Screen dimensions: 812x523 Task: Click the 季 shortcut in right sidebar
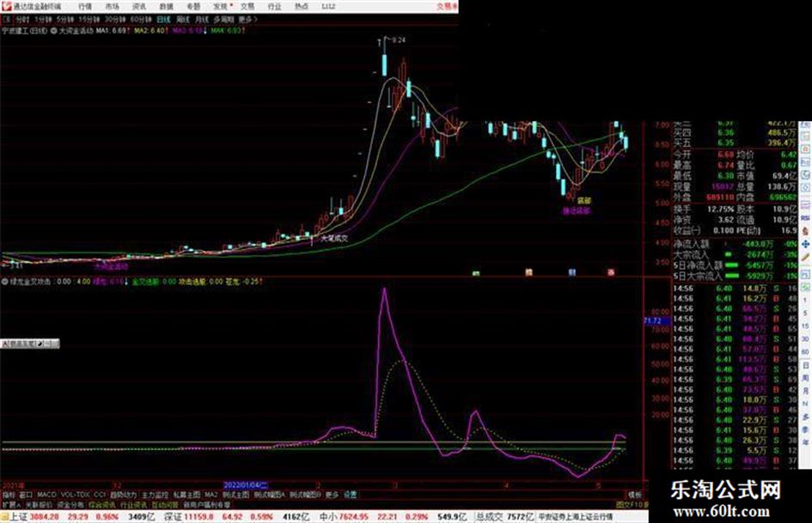point(805,429)
